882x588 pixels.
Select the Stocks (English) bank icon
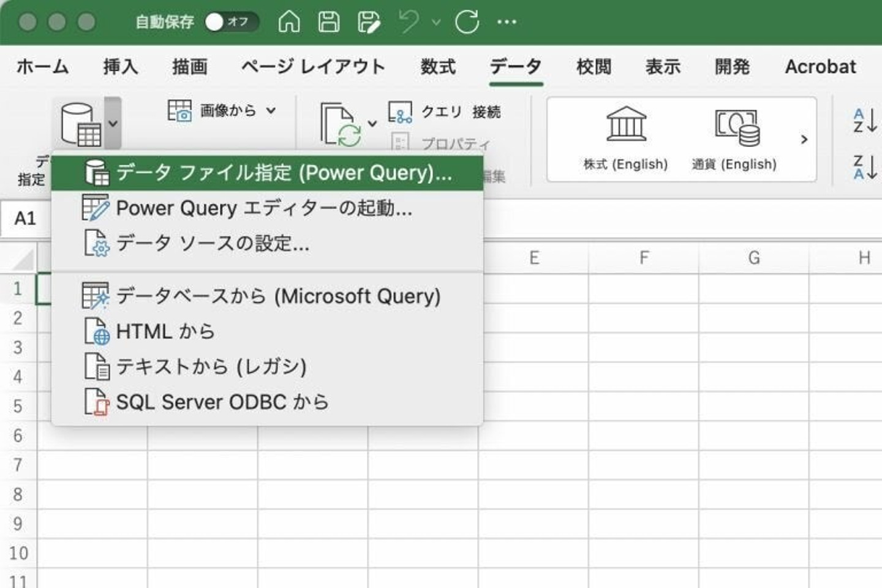[626, 124]
